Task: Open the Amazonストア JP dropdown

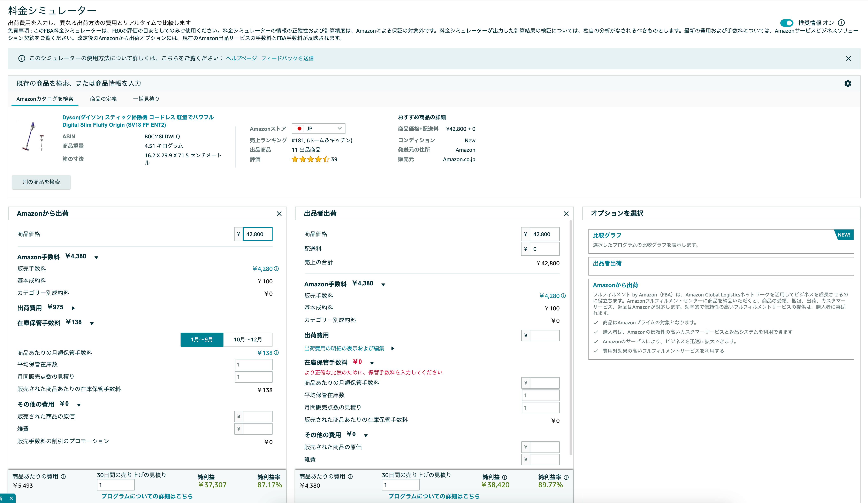Action: [x=318, y=128]
